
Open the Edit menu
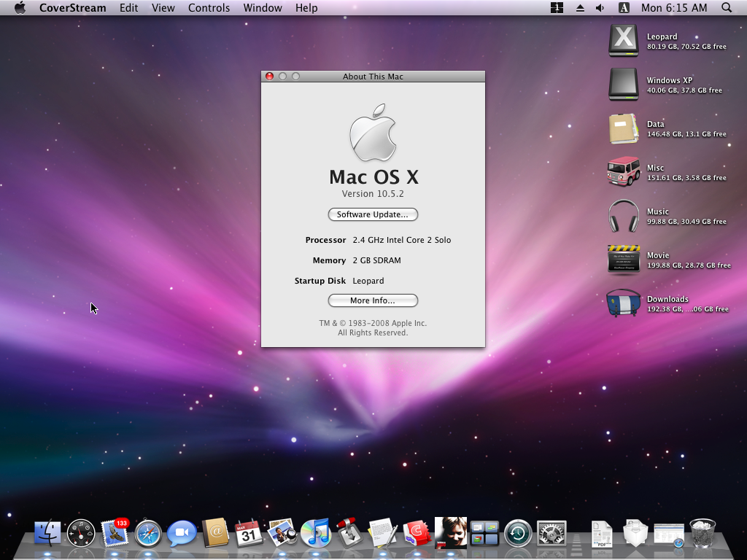pos(128,7)
